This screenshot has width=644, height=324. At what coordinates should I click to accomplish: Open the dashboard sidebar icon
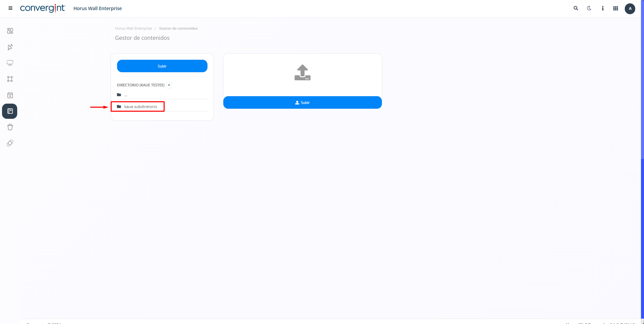pyautogui.click(x=10, y=31)
